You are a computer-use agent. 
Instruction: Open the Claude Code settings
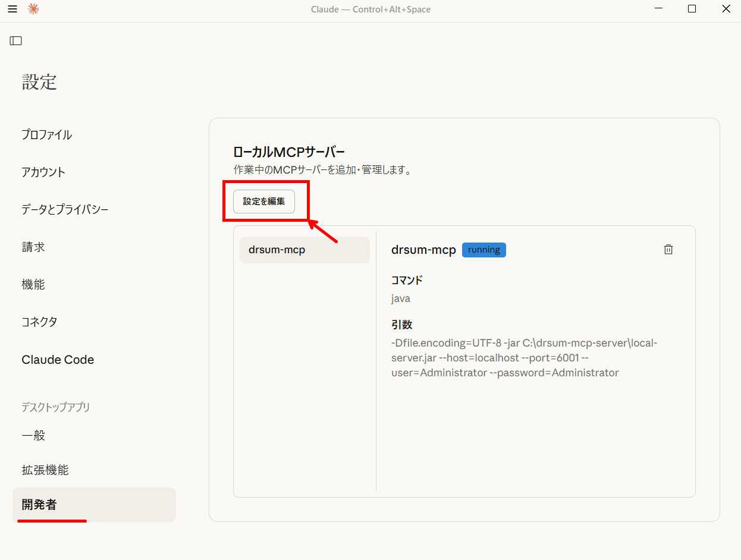(58, 360)
